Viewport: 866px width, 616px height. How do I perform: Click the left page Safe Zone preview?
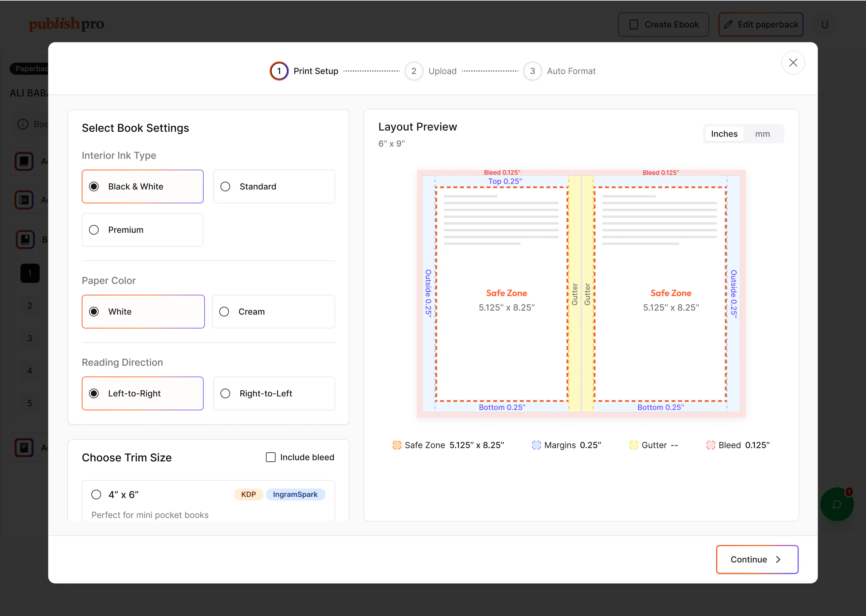click(502, 294)
